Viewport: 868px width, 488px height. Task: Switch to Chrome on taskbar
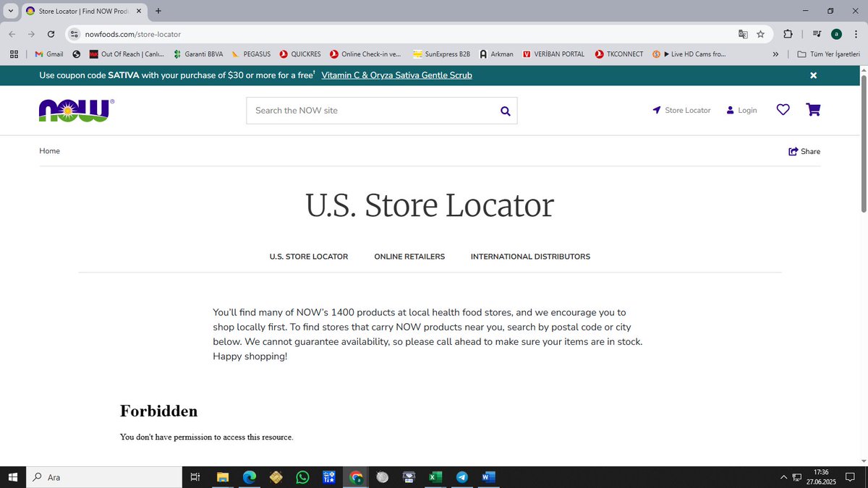click(356, 477)
